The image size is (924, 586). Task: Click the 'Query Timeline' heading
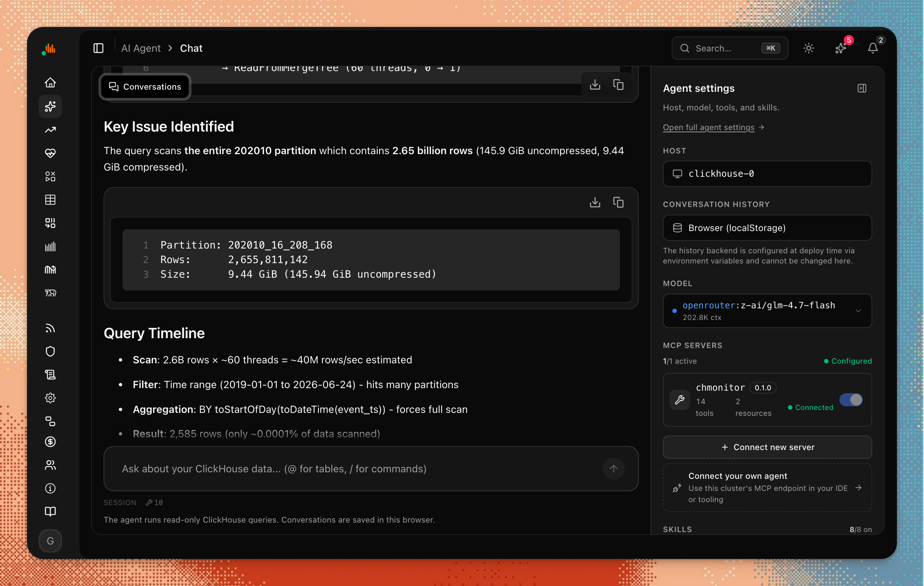pyautogui.click(x=154, y=333)
